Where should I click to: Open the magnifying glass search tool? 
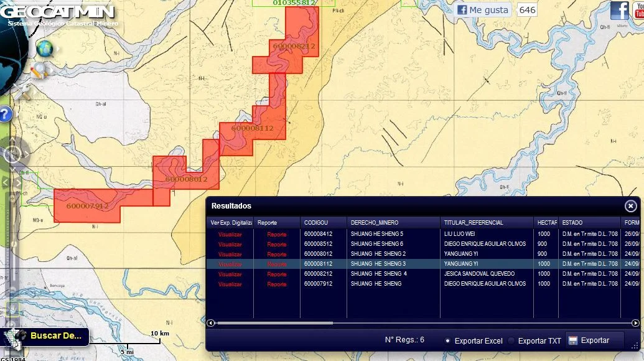(x=39, y=70)
